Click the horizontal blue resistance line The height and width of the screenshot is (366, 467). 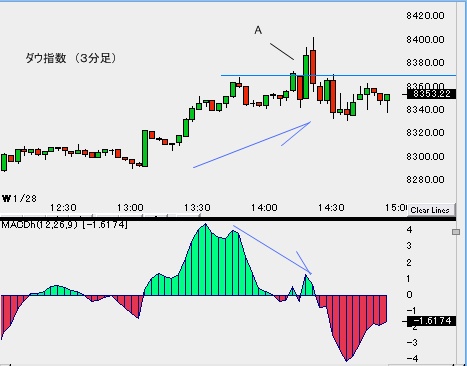click(338, 75)
